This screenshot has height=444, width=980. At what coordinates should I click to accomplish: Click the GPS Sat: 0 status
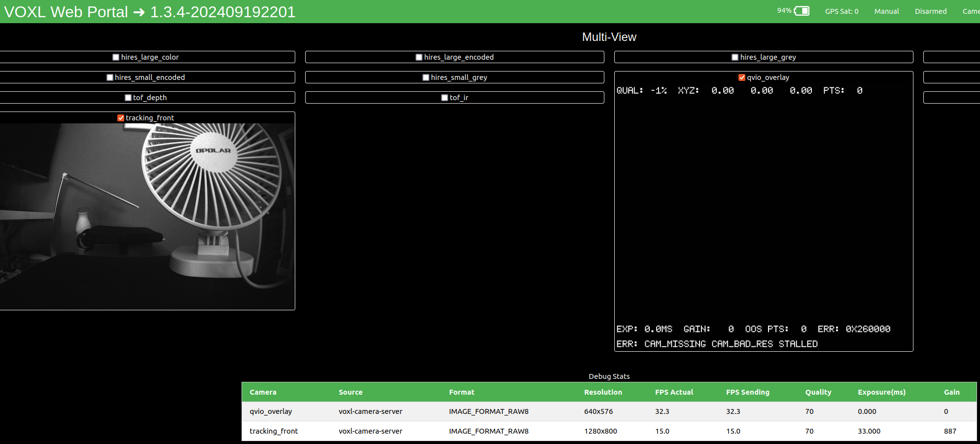coord(841,11)
